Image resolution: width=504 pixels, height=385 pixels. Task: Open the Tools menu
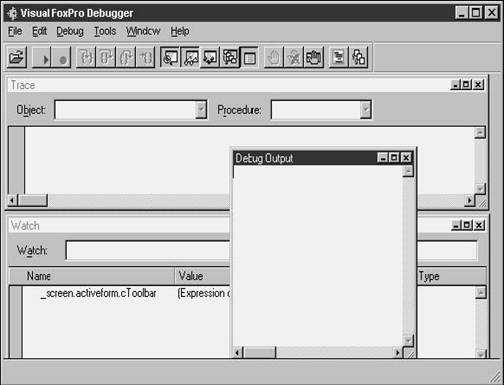tap(105, 31)
